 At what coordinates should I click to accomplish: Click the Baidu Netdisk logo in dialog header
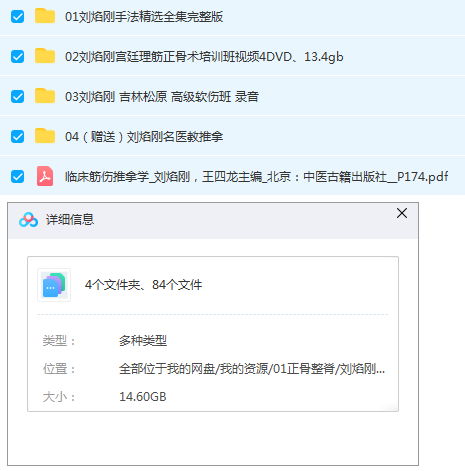28,220
